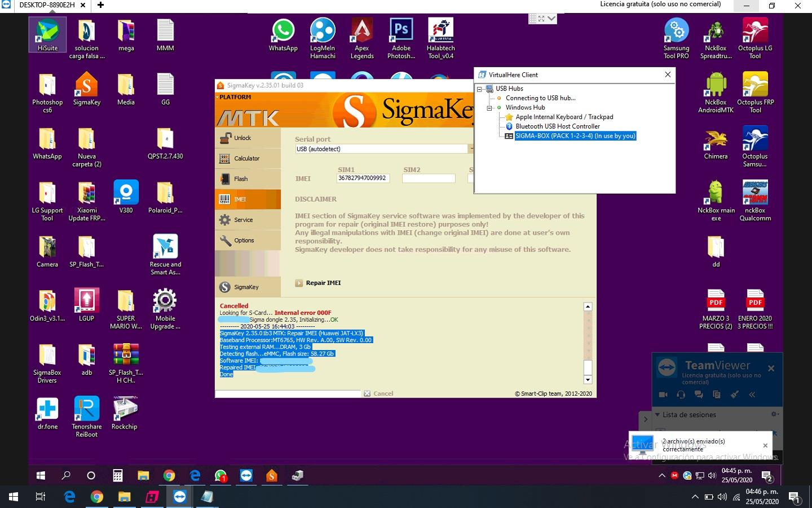
Task: Open Task View on the local taskbar
Action: [41, 497]
